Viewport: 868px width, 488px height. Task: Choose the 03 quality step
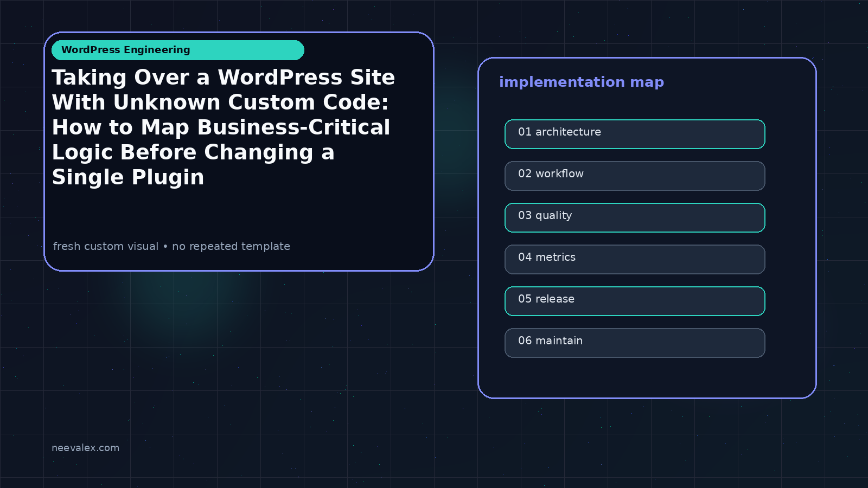[x=635, y=217]
